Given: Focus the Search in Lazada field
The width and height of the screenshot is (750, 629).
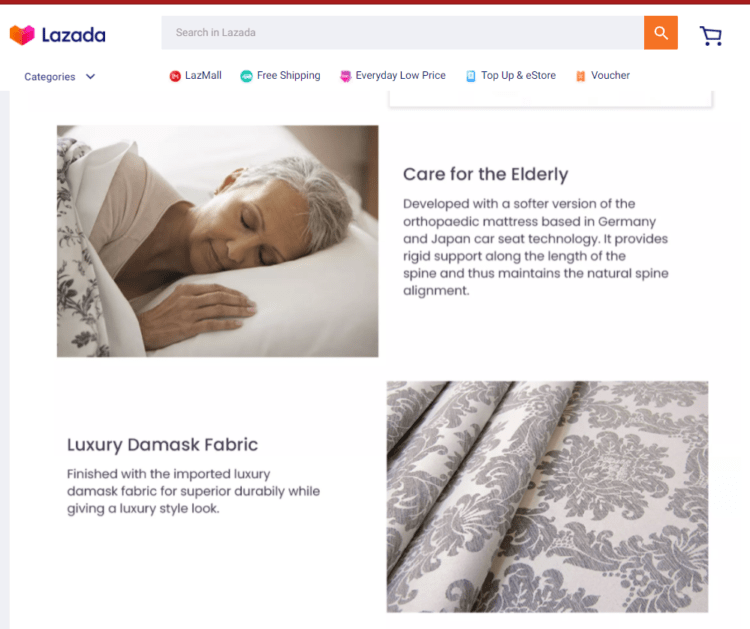Looking at the screenshot, I should (402, 33).
